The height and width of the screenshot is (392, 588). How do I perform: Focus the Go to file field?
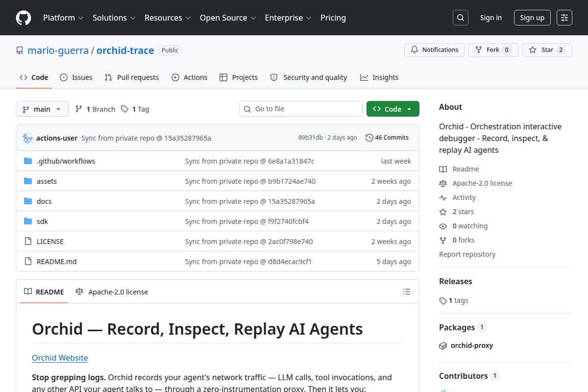(x=301, y=109)
